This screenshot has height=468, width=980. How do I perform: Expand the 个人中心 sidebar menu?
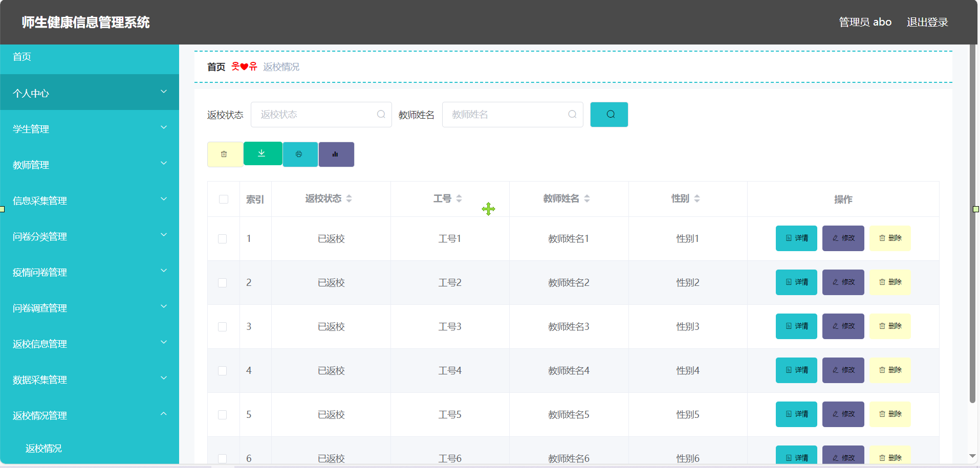coord(90,93)
